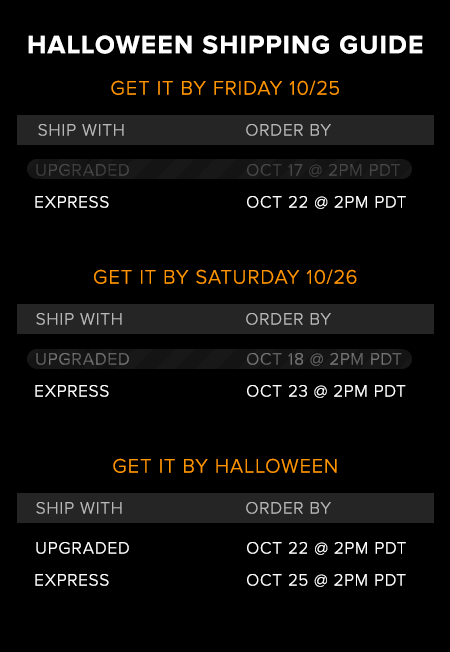Viewport: 450px width, 652px height.
Task: Click Order By header in Saturday table
Action: [x=288, y=319]
